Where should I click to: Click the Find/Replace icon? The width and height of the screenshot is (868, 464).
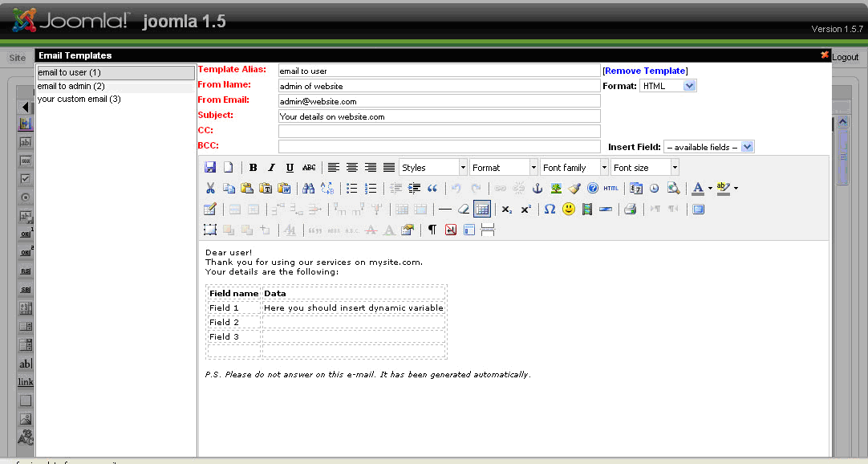pyautogui.click(x=327, y=189)
